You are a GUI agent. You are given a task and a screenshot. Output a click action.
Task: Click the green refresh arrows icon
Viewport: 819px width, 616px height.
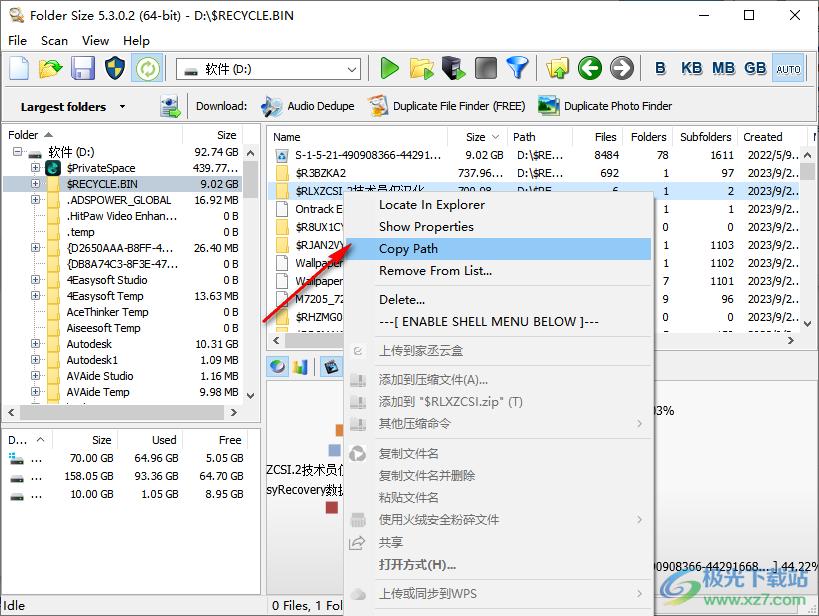[x=147, y=68]
